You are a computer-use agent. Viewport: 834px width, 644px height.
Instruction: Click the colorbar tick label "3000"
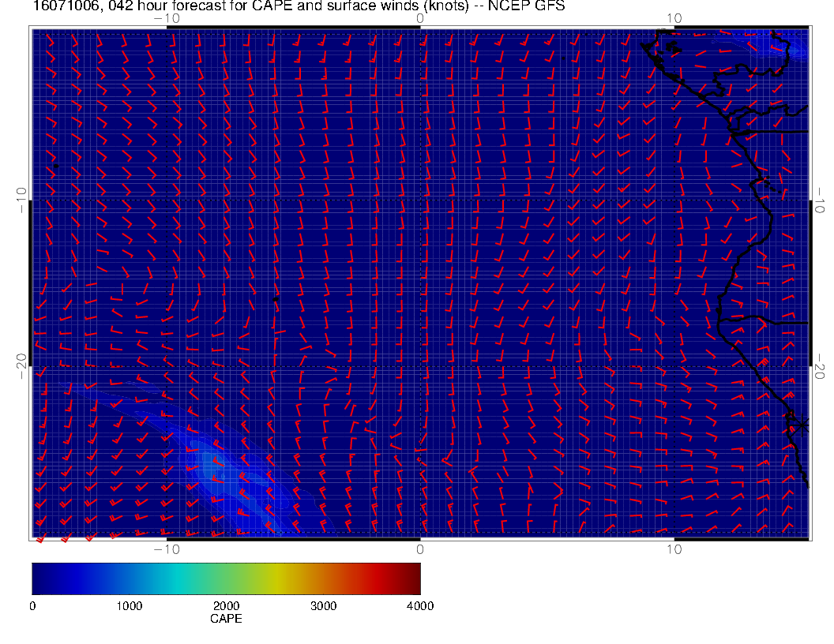point(323,606)
